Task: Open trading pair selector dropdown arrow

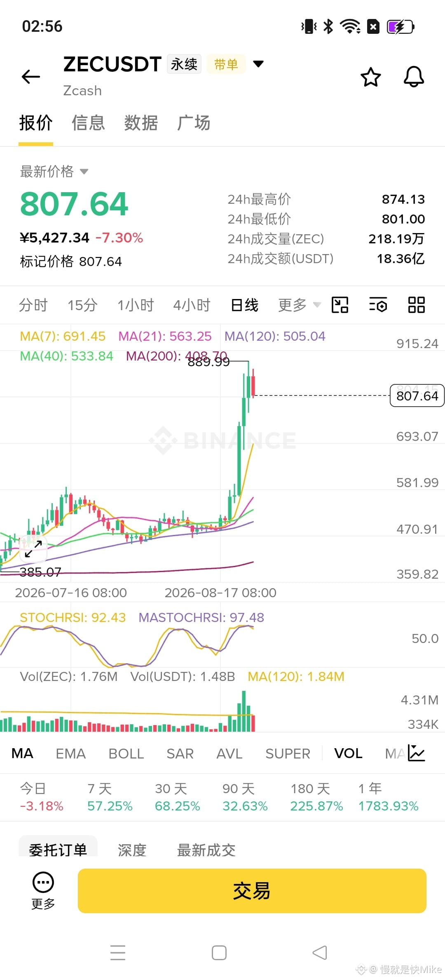Action: [x=258, y=64]
